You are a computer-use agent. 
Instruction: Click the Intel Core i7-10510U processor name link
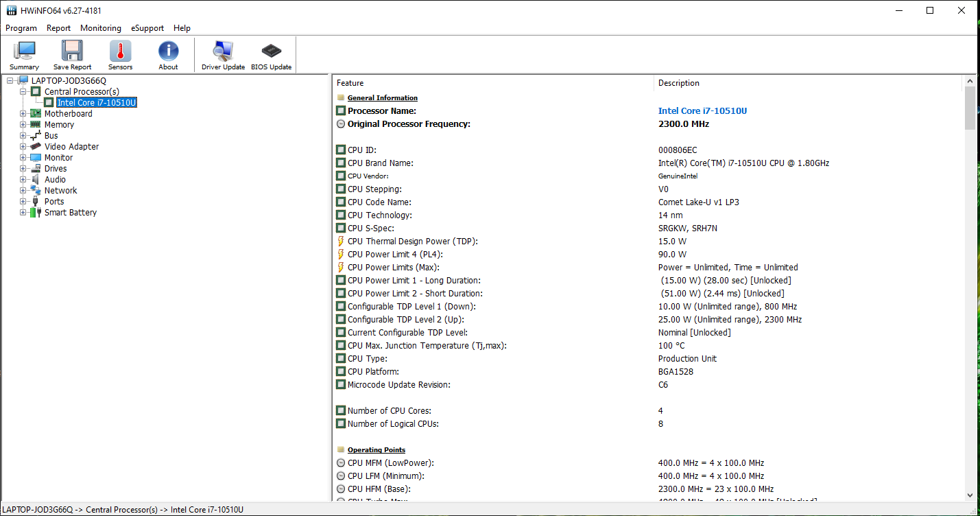coord(702,111)
